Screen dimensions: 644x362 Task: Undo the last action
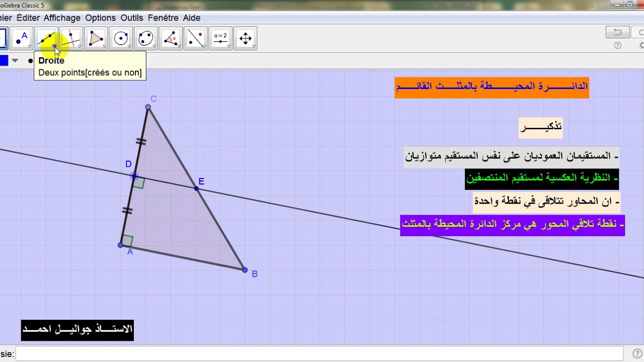point(617,32)
